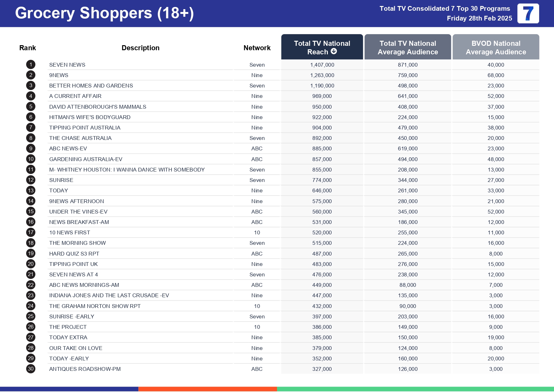This screenshot has width=554, height=392.
Task: Select the rank 15 badge
Action: coord(31,212)
